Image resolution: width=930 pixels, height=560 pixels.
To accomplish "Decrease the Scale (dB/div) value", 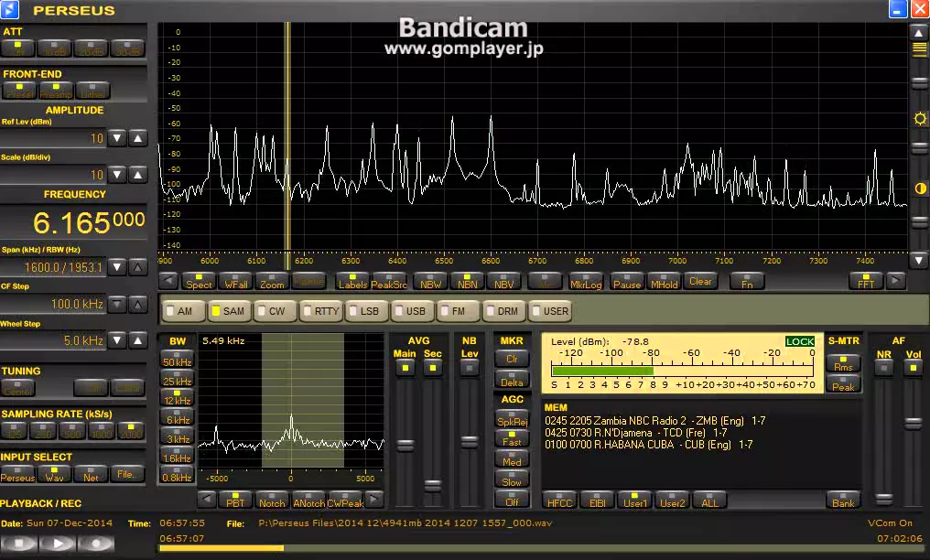I will (117, 175).
